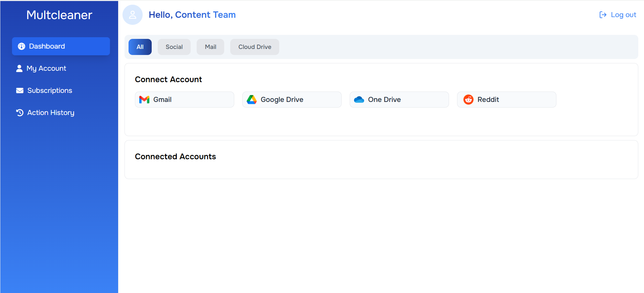This screenshot has height=293, width=644.
Task: Click the OneDrive cloud logo
Action: 359,100
